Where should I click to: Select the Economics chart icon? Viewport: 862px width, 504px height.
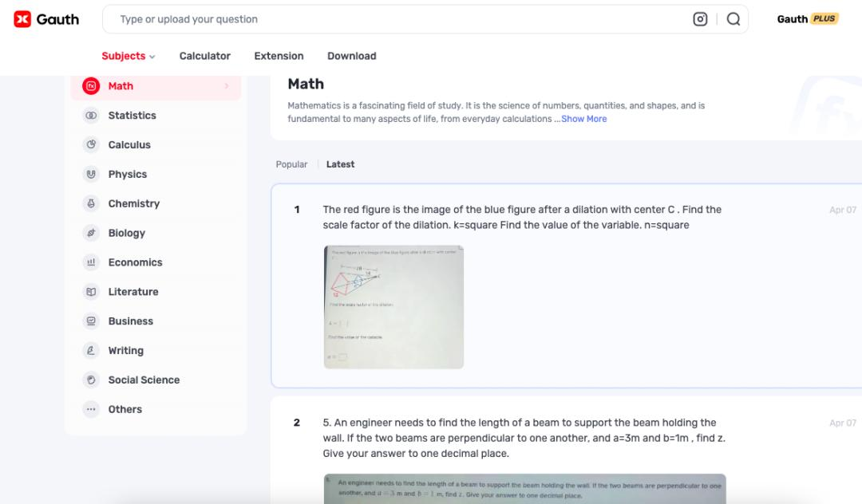91,262
